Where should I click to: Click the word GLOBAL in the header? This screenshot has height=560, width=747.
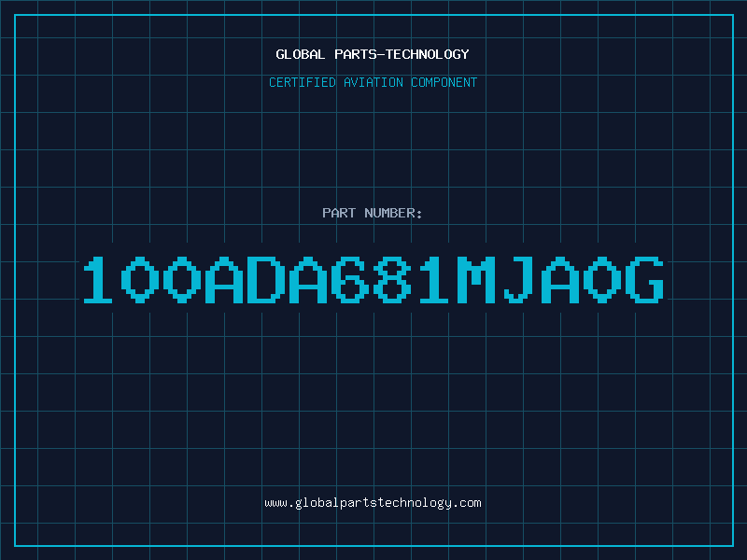301,54
